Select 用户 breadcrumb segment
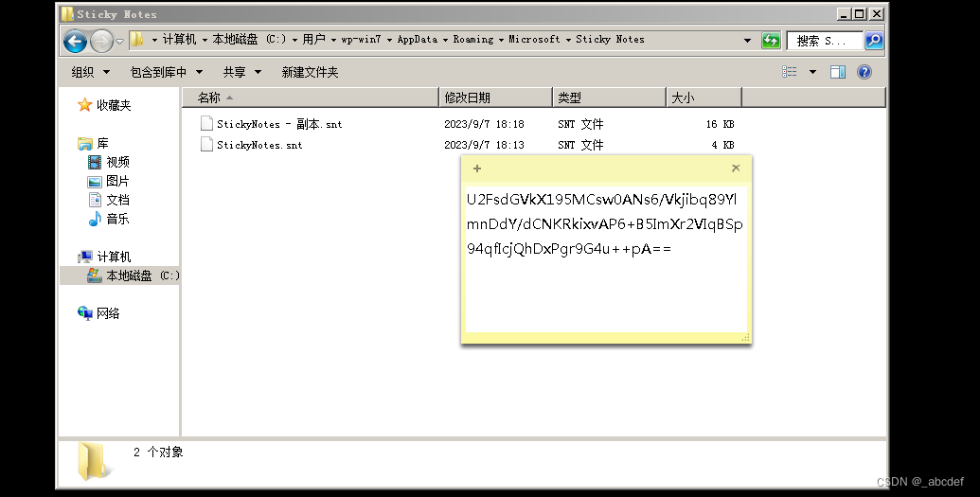The height and width of the screenshot is (497, 980). (x=313, y=40)
